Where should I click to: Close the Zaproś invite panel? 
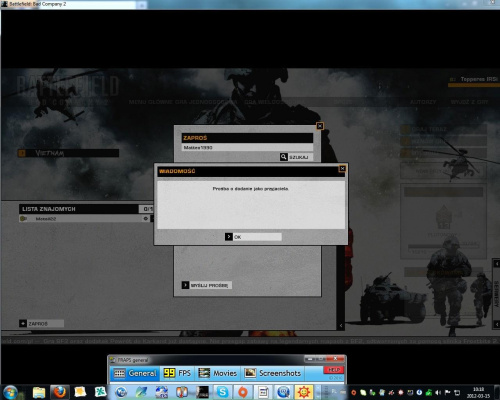[320, 126]
